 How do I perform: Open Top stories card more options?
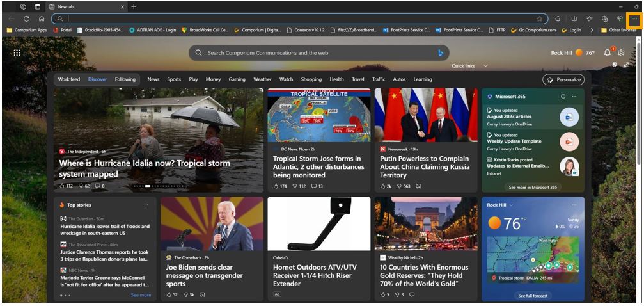tap(146, 205)
